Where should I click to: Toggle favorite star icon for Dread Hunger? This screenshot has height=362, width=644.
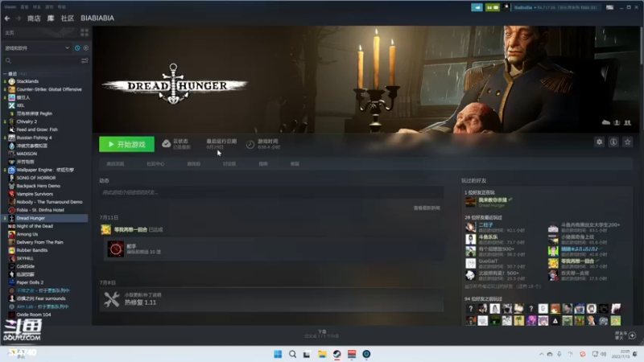(627, 142)
